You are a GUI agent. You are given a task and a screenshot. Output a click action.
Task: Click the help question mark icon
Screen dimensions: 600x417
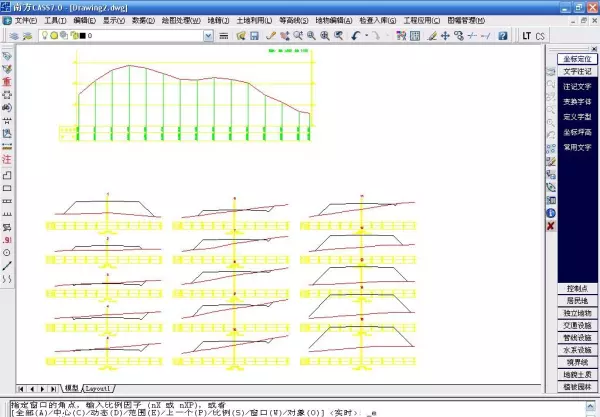coord(503,36)
